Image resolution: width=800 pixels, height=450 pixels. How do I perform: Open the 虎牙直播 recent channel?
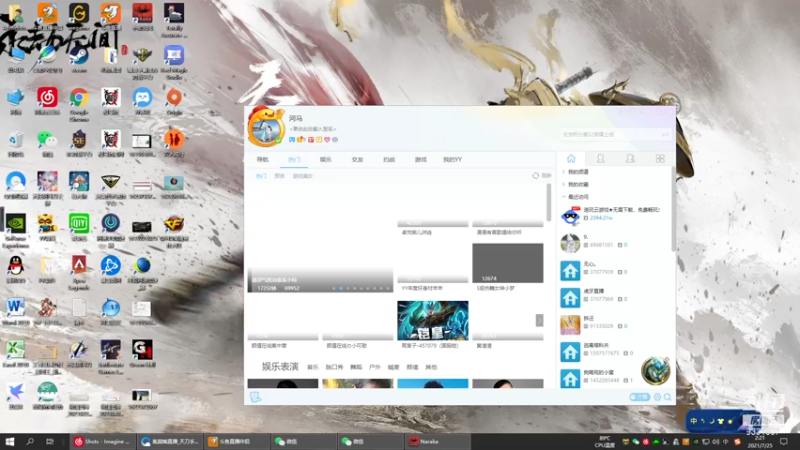click(616, 298)
